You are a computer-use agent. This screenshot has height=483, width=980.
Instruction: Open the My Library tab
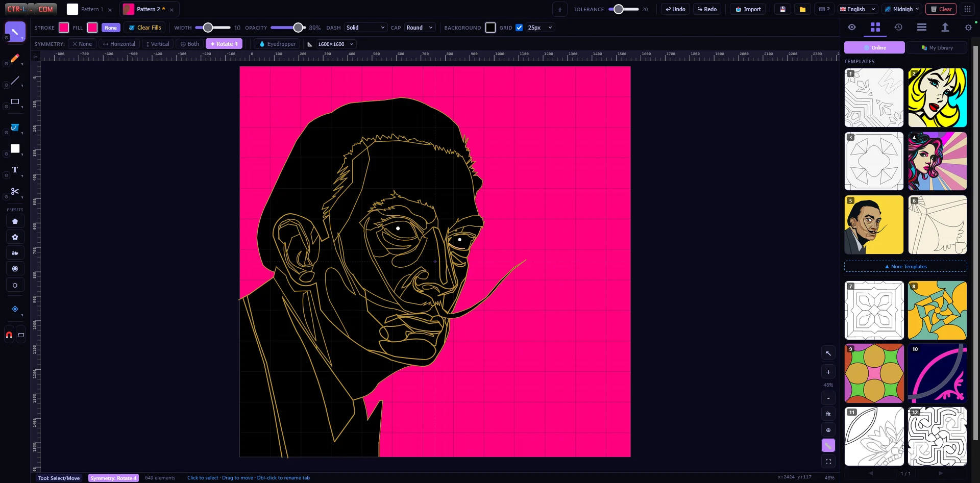click(937, 47)
